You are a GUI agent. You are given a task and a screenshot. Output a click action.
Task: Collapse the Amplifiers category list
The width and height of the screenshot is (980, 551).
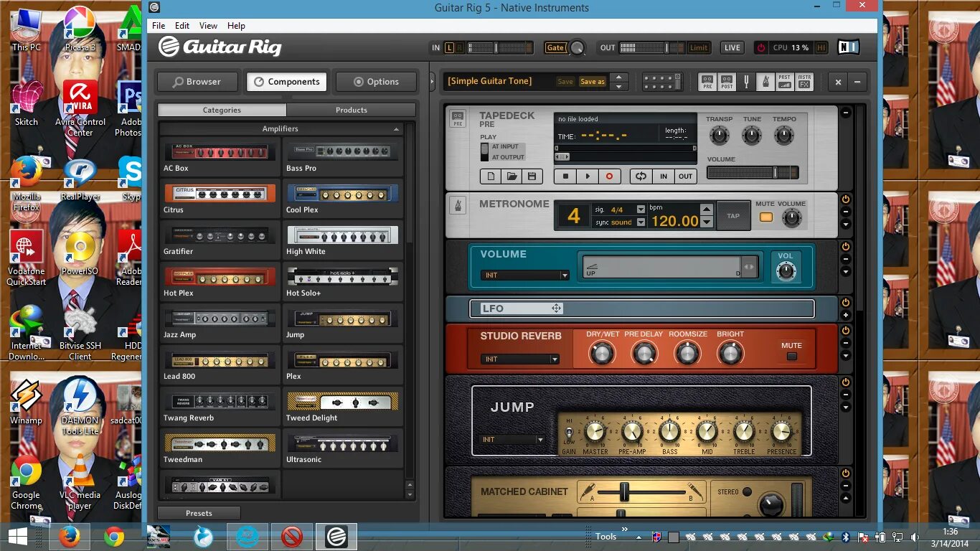coord(396,129)
